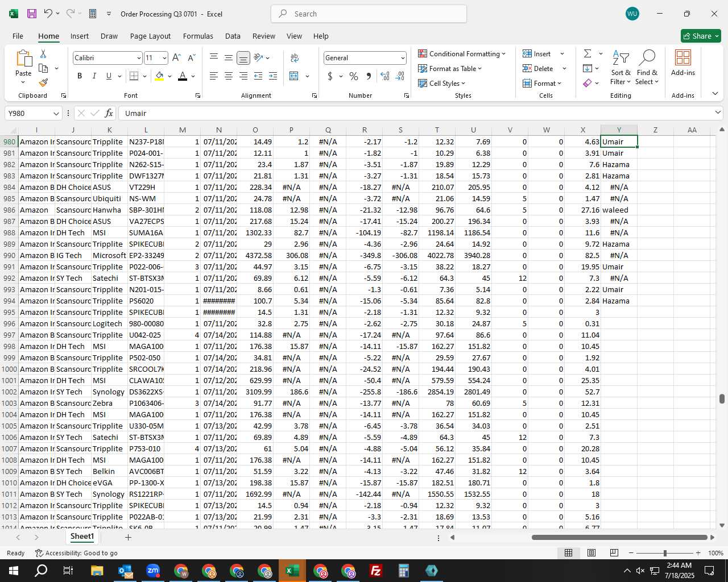
Task: Toggle Align Left for cell text
Action: point(214,76)
